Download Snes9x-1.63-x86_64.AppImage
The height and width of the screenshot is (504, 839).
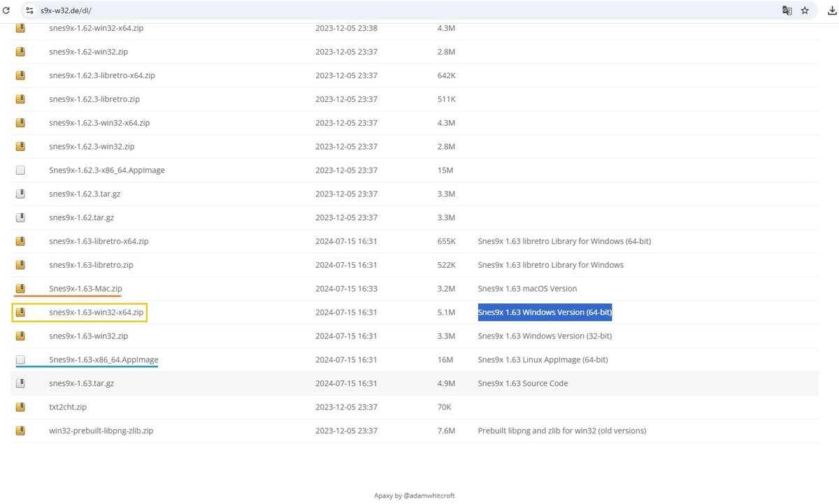(x=103, y=360)
